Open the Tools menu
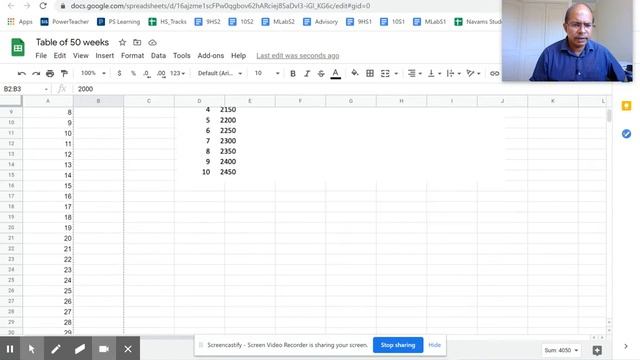The image size is (640, 360). 182,56
